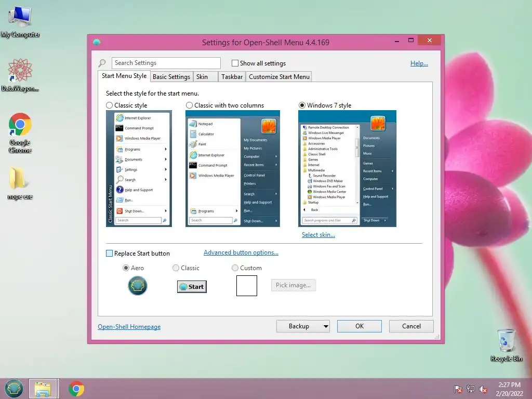Click the network tray icon

pyautogui.click(x=471, y=389)
